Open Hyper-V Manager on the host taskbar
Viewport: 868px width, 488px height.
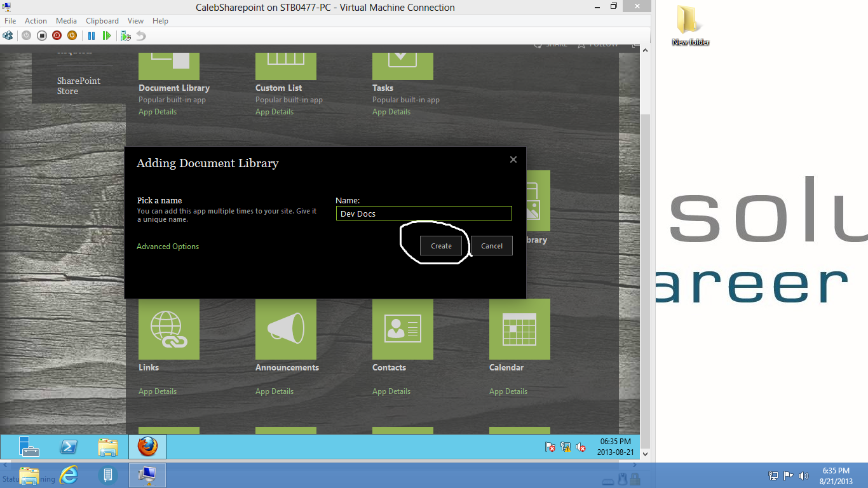coord(108,475)
